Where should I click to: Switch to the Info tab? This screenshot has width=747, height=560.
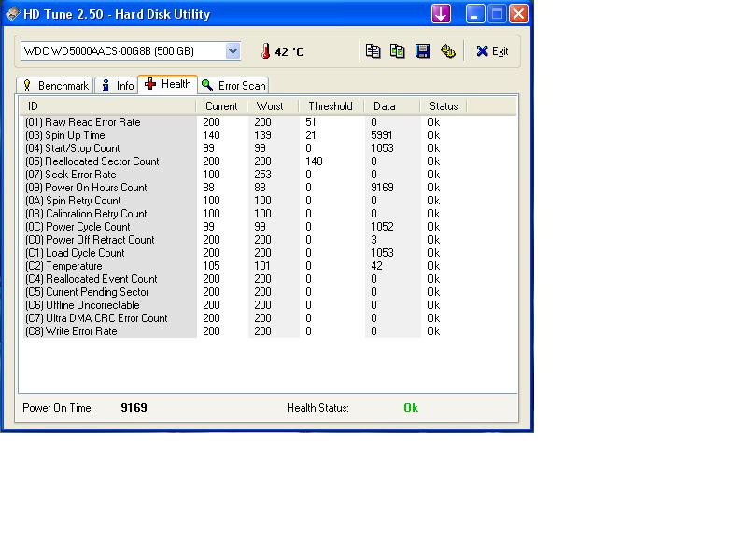118,86
